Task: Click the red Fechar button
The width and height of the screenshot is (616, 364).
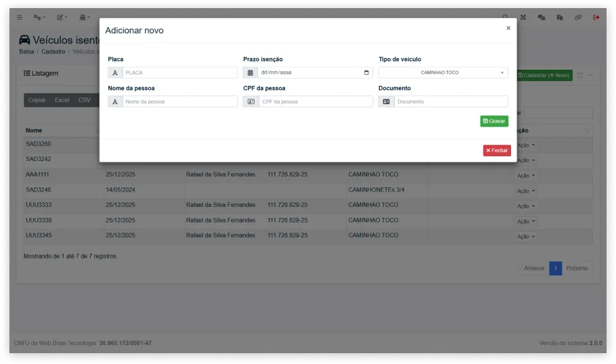Action: (497, 150)
